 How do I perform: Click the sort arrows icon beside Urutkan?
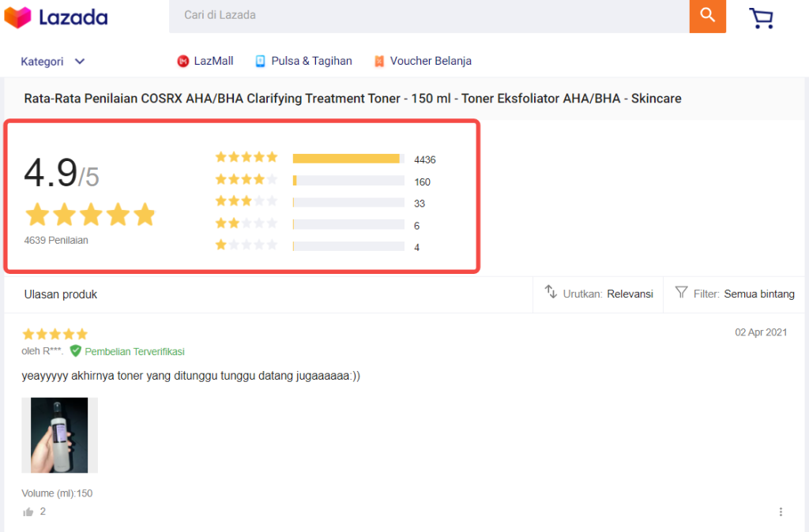(x=551, y=292)
